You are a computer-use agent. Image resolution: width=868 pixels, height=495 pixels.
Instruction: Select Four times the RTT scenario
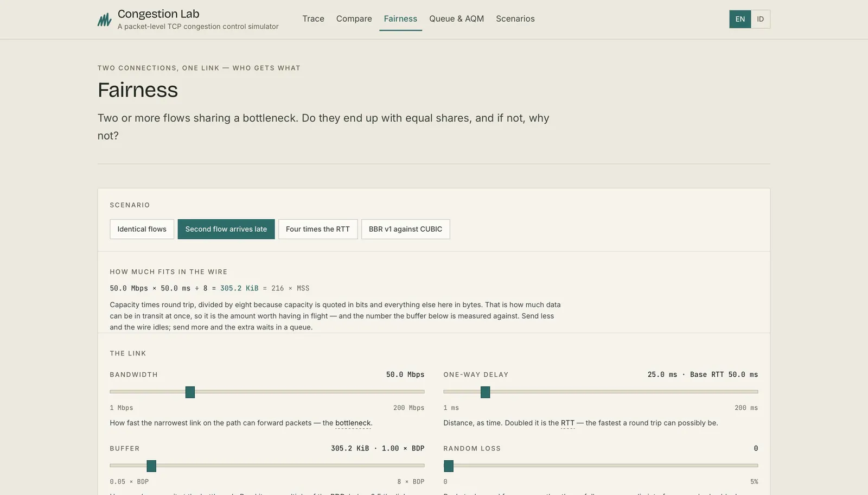coord(318,229)
